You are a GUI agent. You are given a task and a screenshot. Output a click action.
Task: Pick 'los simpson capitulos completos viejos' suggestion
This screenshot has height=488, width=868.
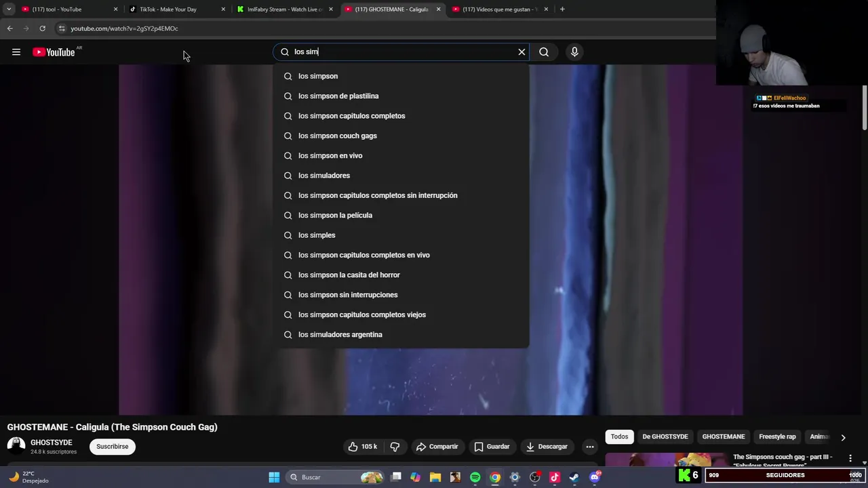point(401,314)
